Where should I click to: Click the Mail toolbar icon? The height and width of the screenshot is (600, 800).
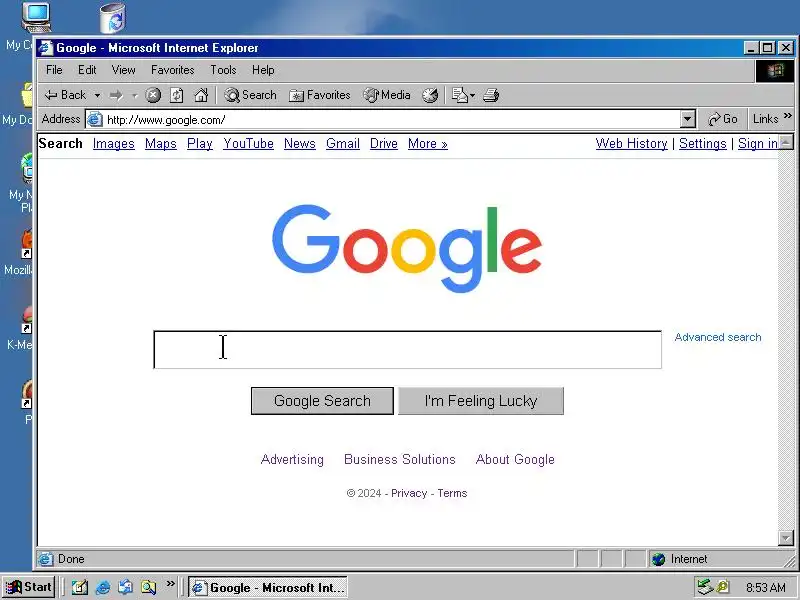459,95
